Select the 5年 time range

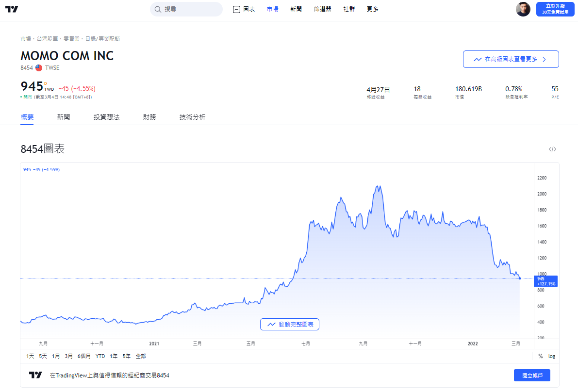click(x=127, y=356)
